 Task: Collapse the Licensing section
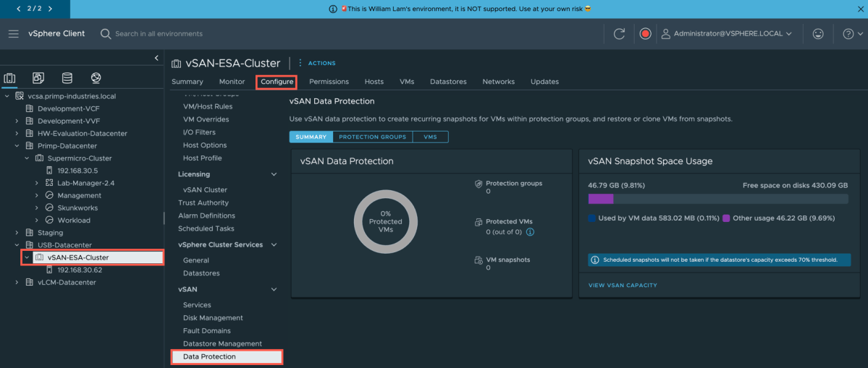click(274, 174)
